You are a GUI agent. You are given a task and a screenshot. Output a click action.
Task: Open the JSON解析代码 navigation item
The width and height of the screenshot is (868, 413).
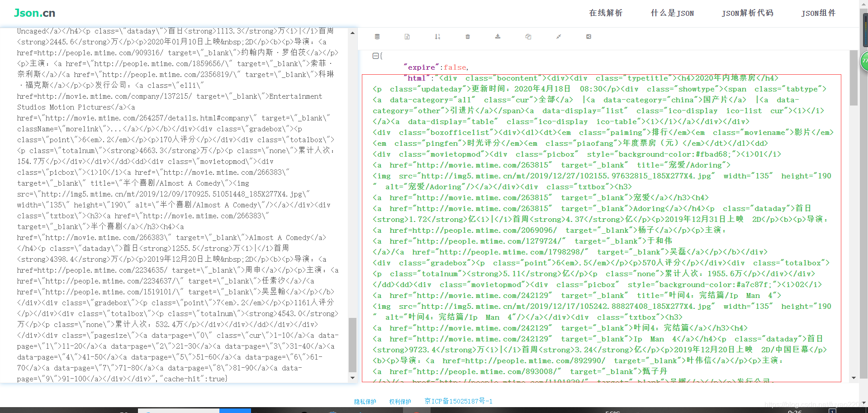pos(747,13)
